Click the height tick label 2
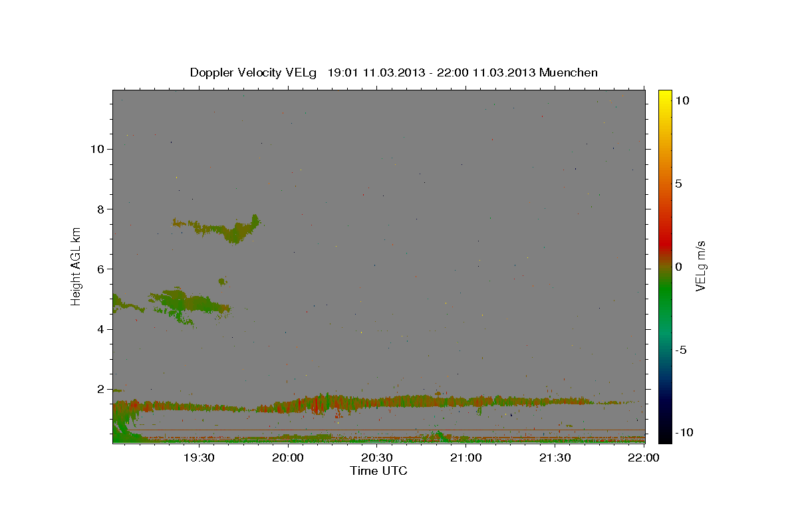Screen dimensions: 798x532 [x=100, y=389]
